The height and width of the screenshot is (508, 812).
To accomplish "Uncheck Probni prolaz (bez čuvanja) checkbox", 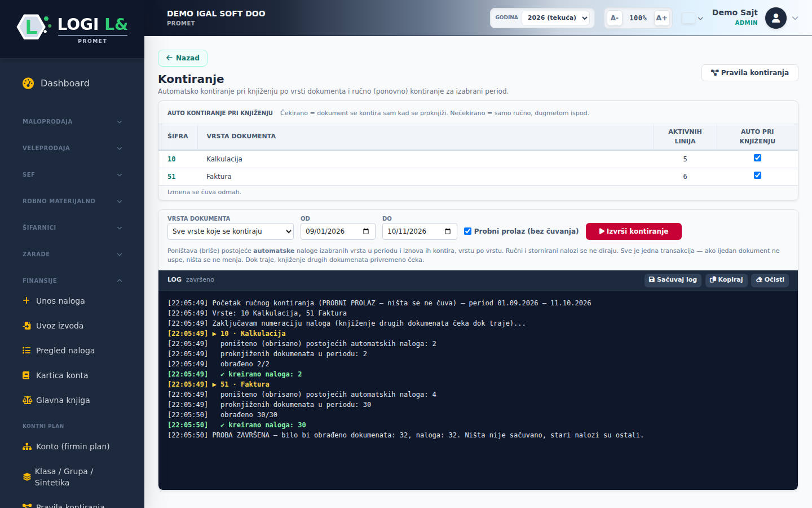I will tap(467, 231).
